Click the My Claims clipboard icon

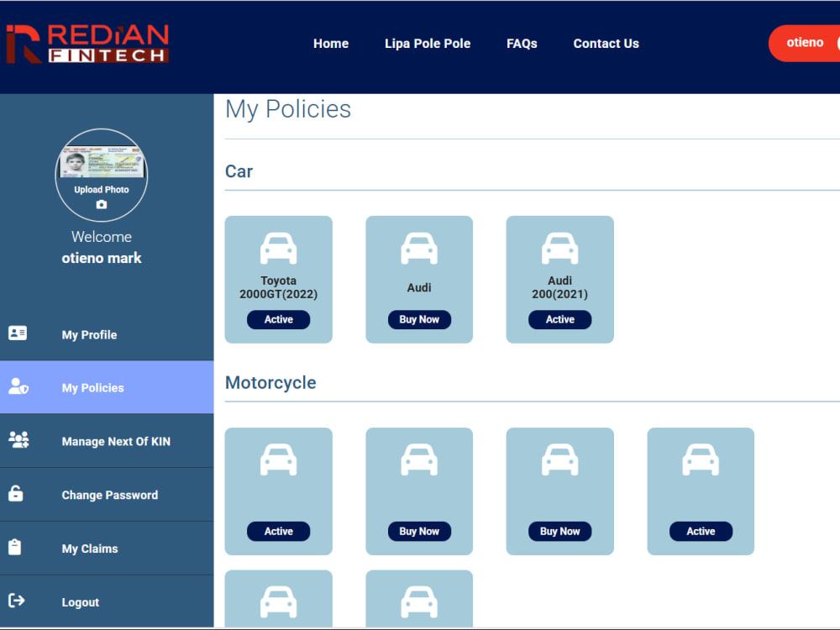[x=15, y=547]
